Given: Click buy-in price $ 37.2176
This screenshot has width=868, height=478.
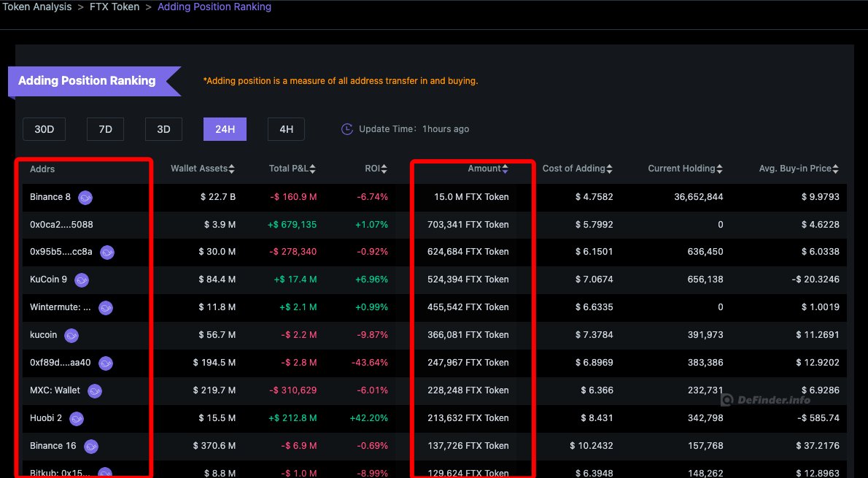Looking at the screenshot, I should 818,445.
